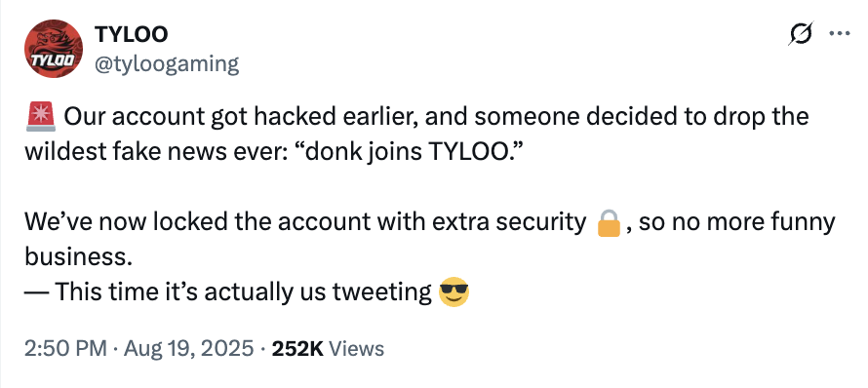
Task: Click the Views label
Action: coord(357,349)
